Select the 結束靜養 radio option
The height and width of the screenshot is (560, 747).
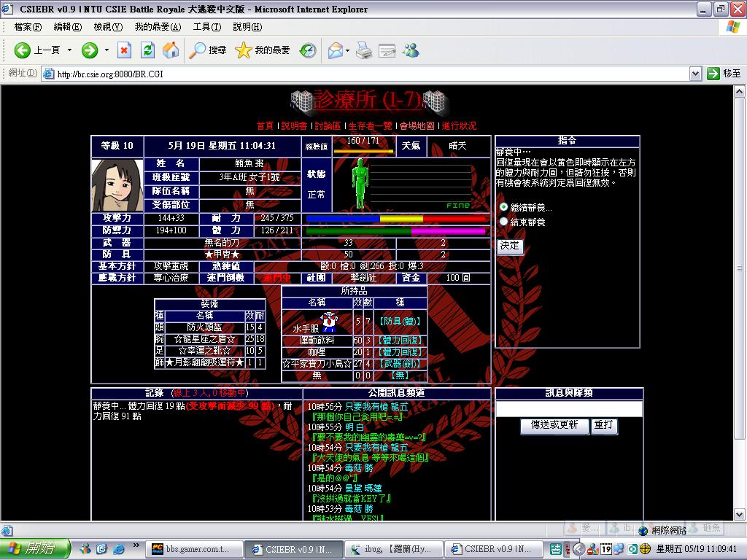point(503,222)
